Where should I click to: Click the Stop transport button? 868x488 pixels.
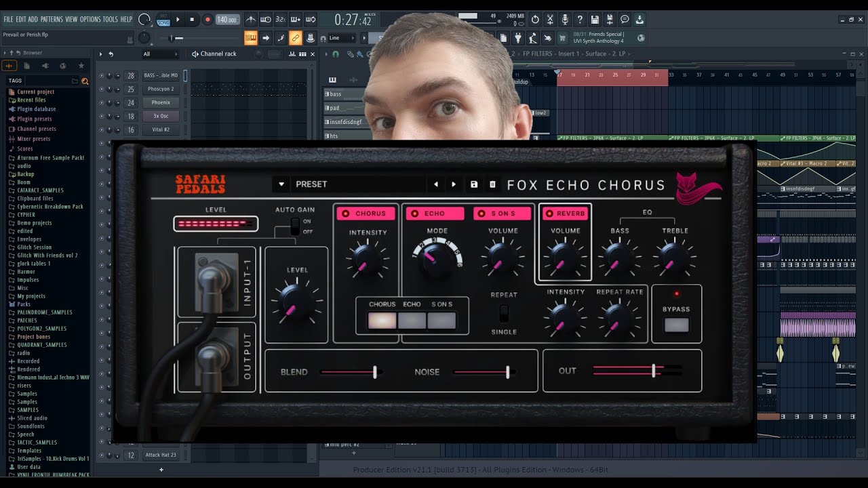(x=192, y=20)
